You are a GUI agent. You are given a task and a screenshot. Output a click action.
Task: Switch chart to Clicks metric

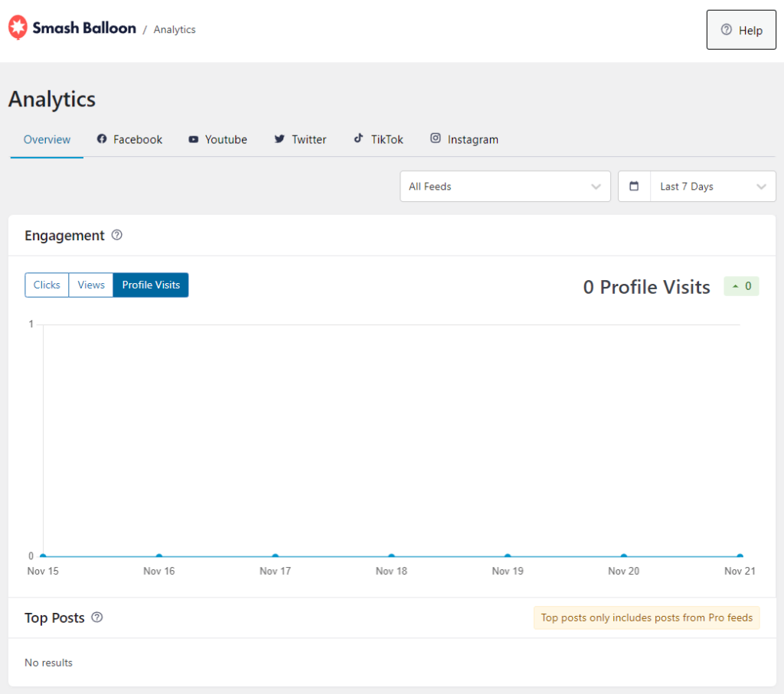pos(47,285)
